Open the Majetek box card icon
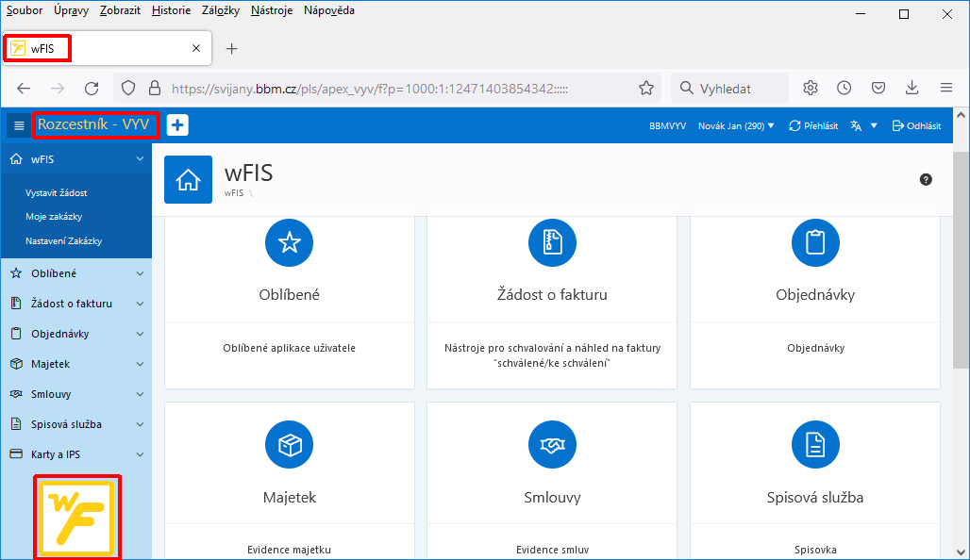 [289, 445]
